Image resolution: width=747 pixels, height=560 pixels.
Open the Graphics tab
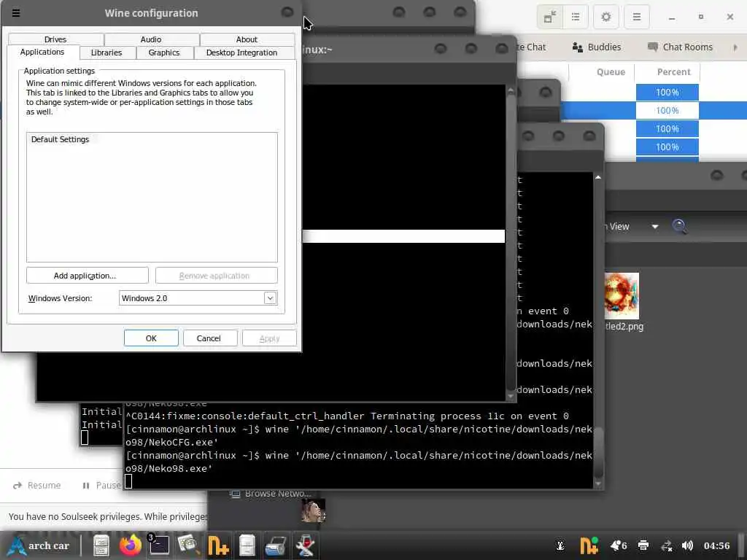point(164,52)
